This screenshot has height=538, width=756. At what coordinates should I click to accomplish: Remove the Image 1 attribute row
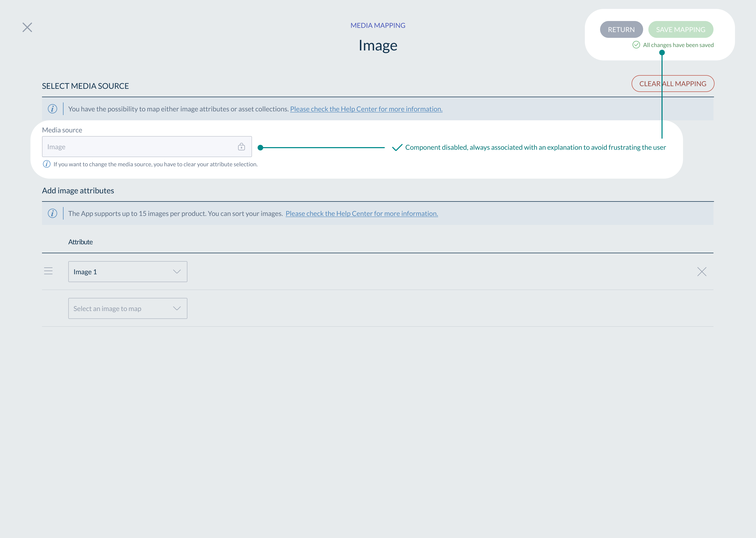click(x=701, y=272)
